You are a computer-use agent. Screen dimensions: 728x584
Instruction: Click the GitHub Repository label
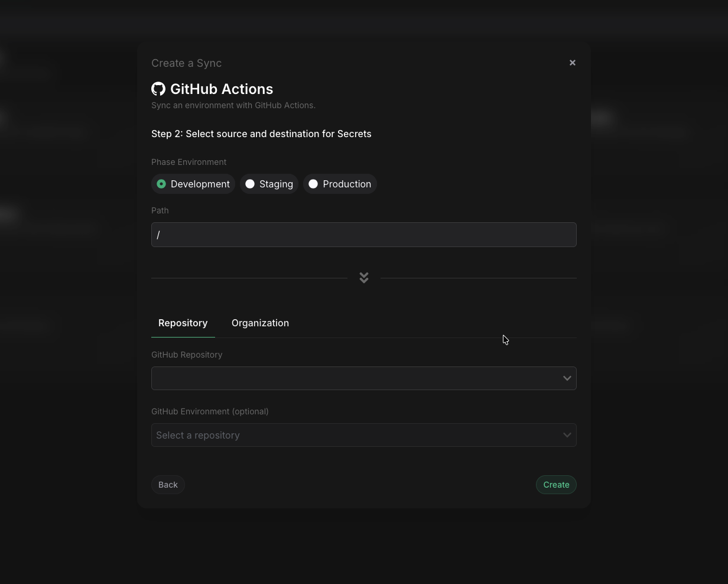click(187, 355)
